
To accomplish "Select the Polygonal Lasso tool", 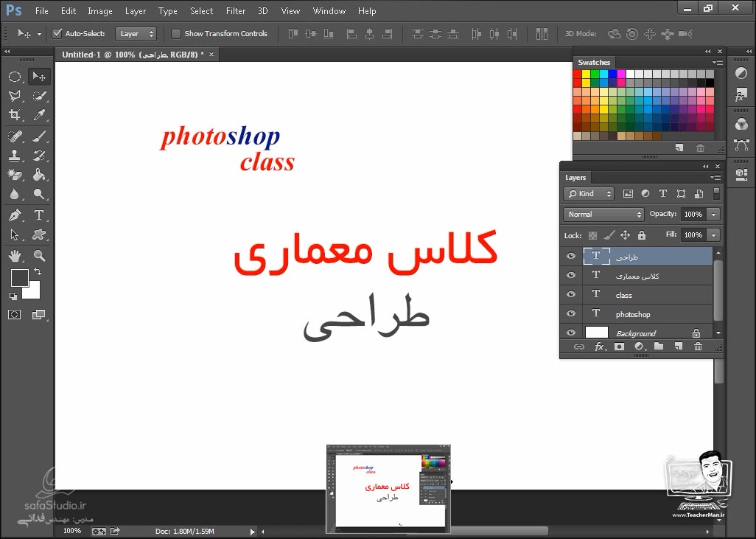I will point(15,96).
